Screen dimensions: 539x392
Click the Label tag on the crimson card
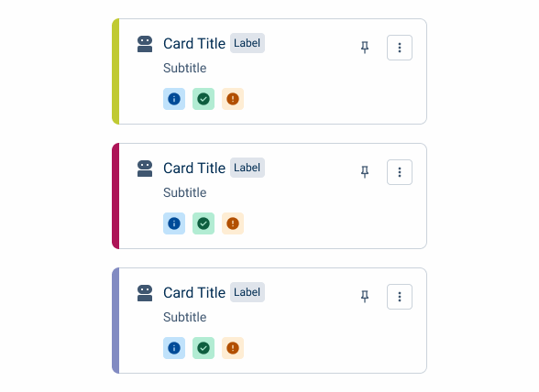(x=247, y=168)
